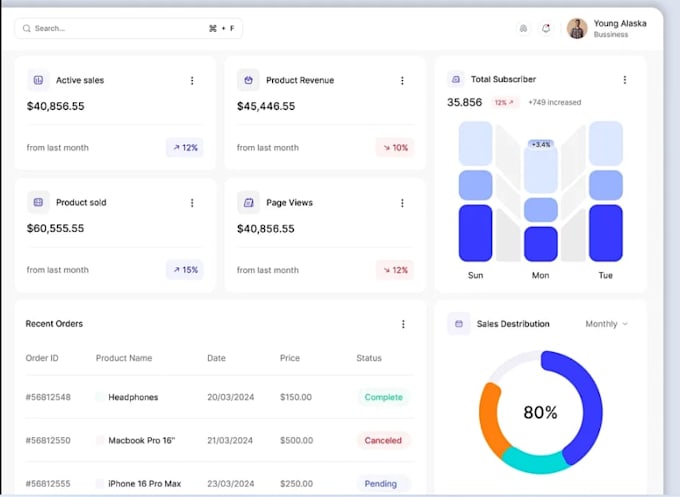Select the $40,856.55 Active sales value
This screenshot has height=497, width=680.
pos(56,106)
